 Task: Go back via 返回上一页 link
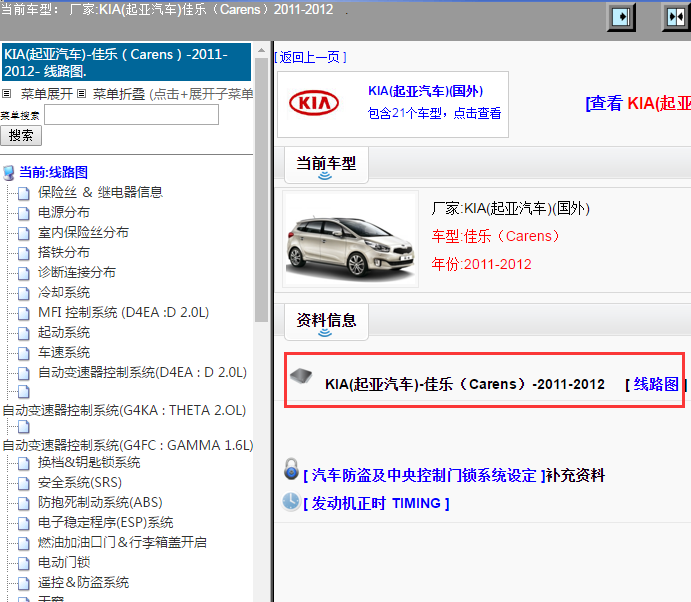point(310,57)
